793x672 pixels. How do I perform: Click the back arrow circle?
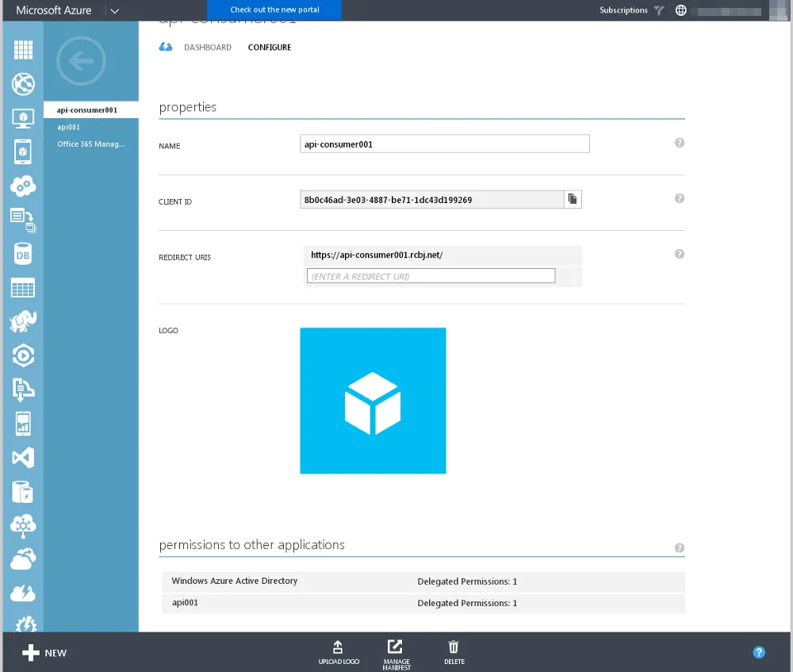tap(81, 61)
